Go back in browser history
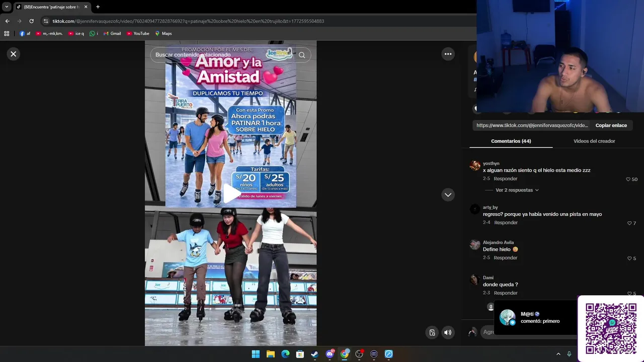 tap(7, 21)
